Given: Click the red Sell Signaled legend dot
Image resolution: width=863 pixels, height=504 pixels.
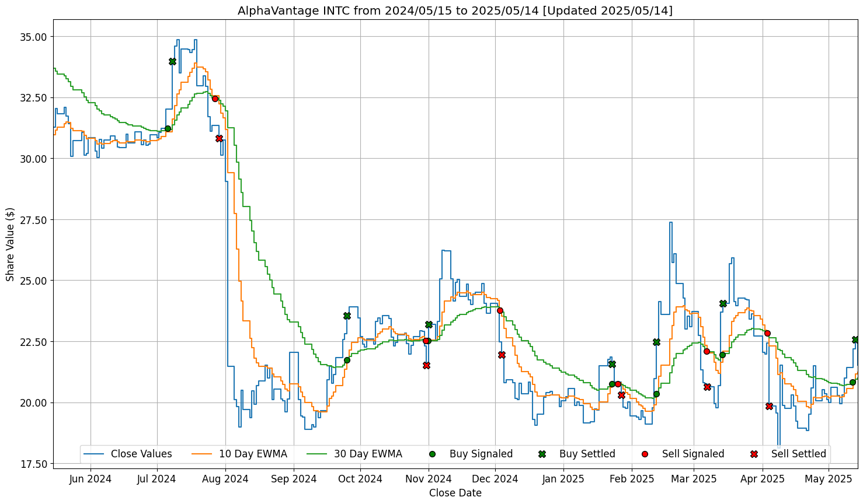Looking at the screenshot, I should pos(645,454).
